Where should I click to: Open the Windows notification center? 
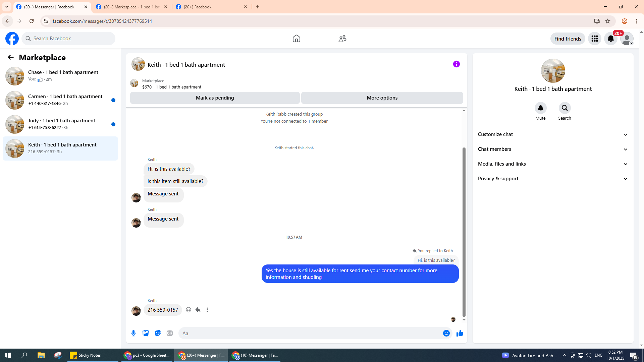tap(634, 355)
